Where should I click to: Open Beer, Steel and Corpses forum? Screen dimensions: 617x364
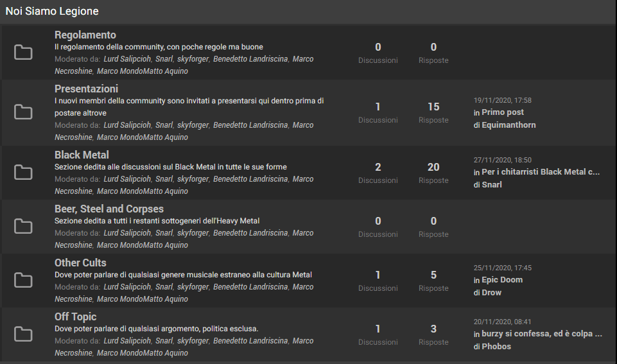(x=109, y=209)
